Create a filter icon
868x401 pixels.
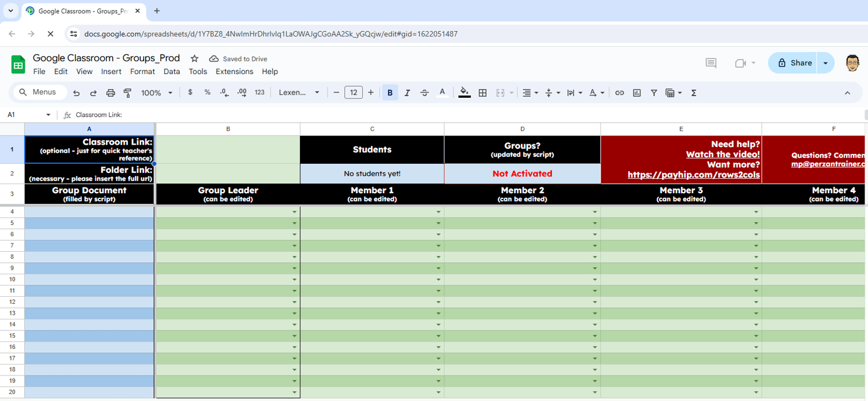654,93
